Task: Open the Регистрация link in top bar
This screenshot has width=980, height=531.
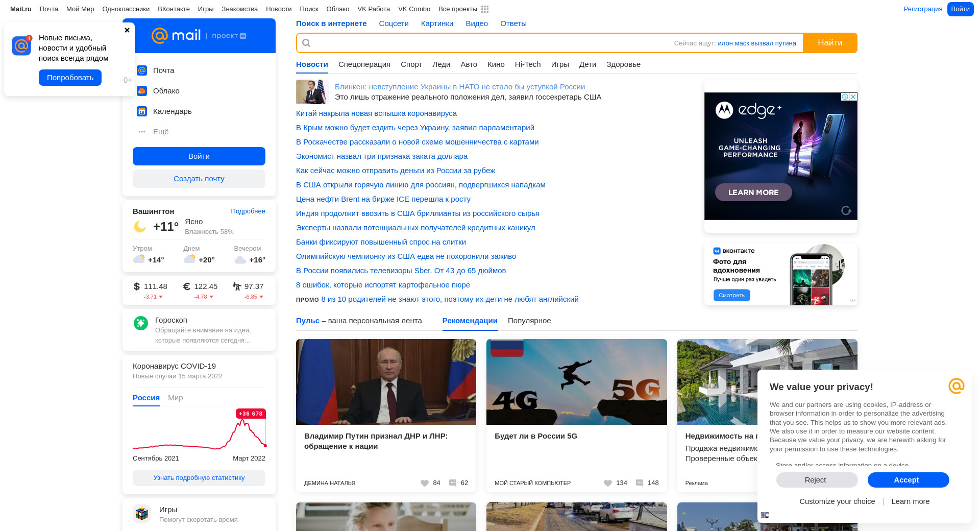Action: [923, 9]
